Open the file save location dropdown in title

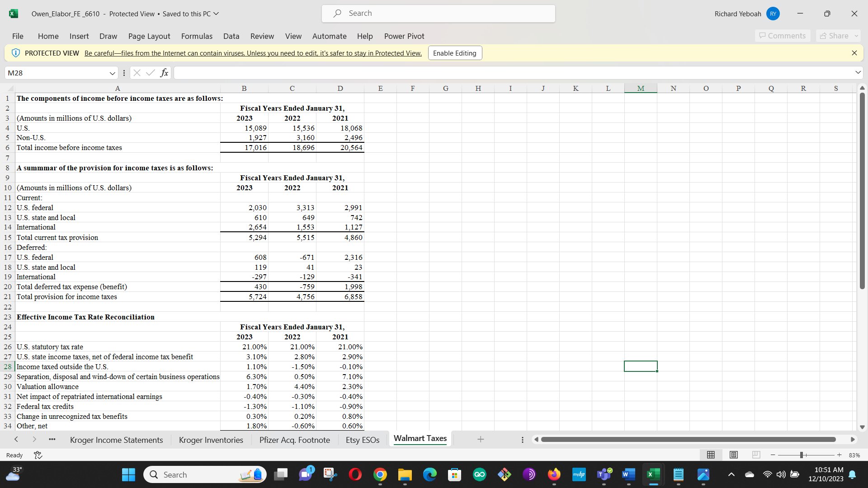[216, 14]
